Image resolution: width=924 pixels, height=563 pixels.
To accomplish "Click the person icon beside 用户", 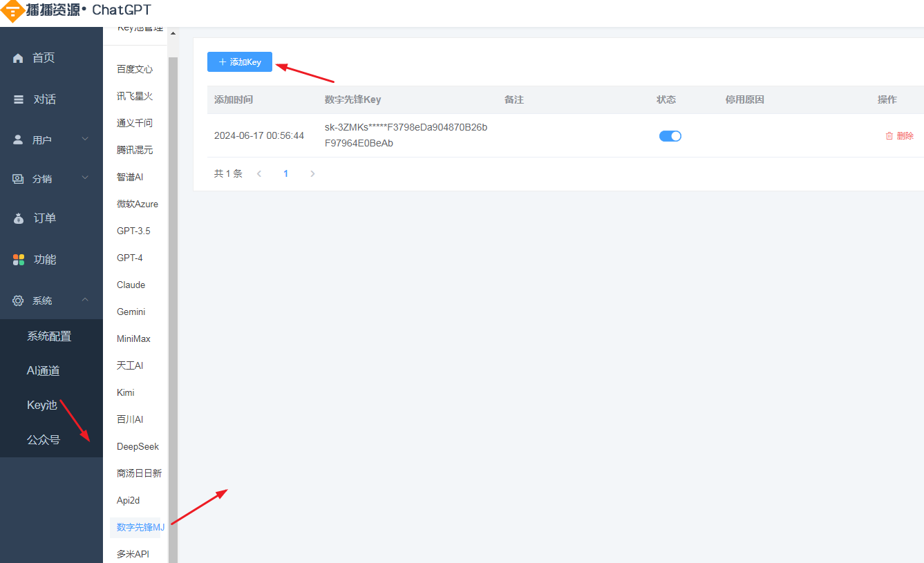I will click(18, 140).
